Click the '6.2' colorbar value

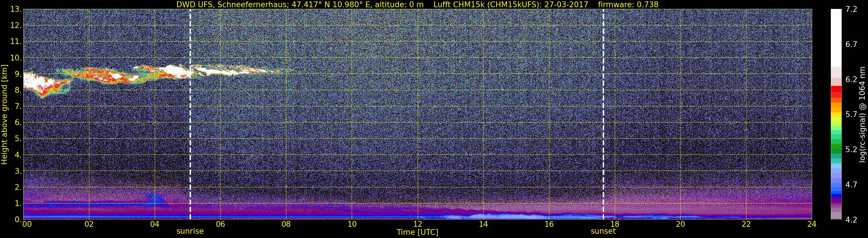pyautogui.click(x=851, y=80)
